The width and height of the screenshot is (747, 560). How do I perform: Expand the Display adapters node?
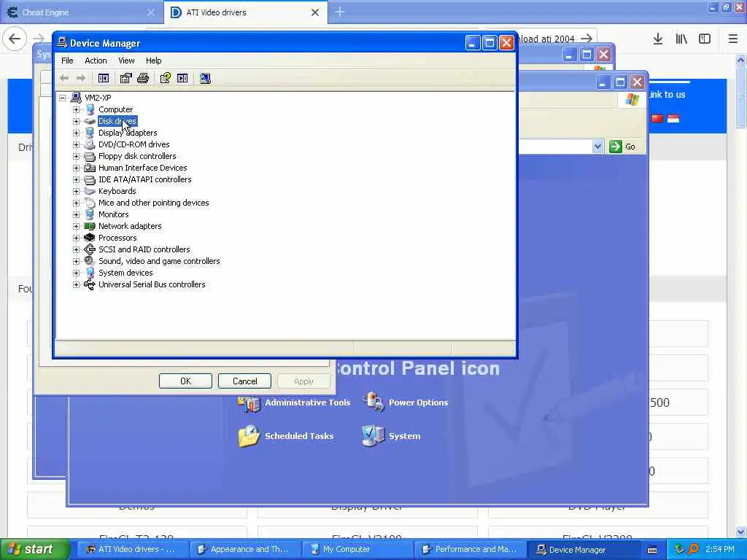point(76,133)
